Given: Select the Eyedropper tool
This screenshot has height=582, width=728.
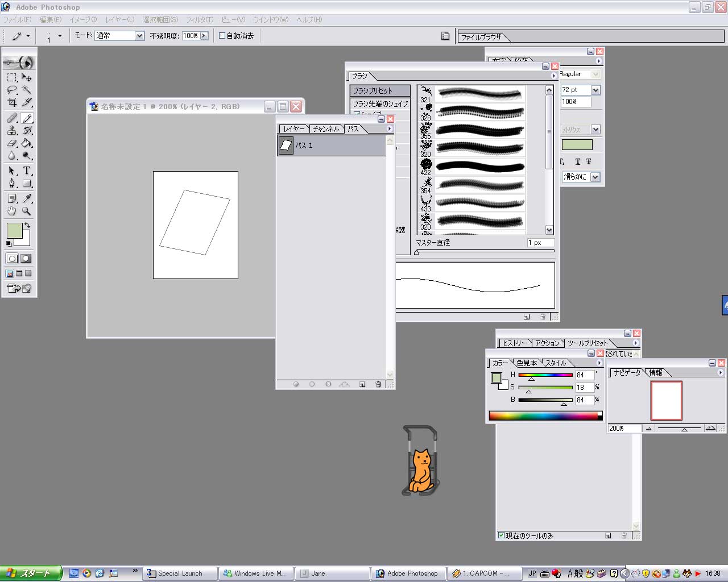Looking at the screenshot, I should click(27, 198).
